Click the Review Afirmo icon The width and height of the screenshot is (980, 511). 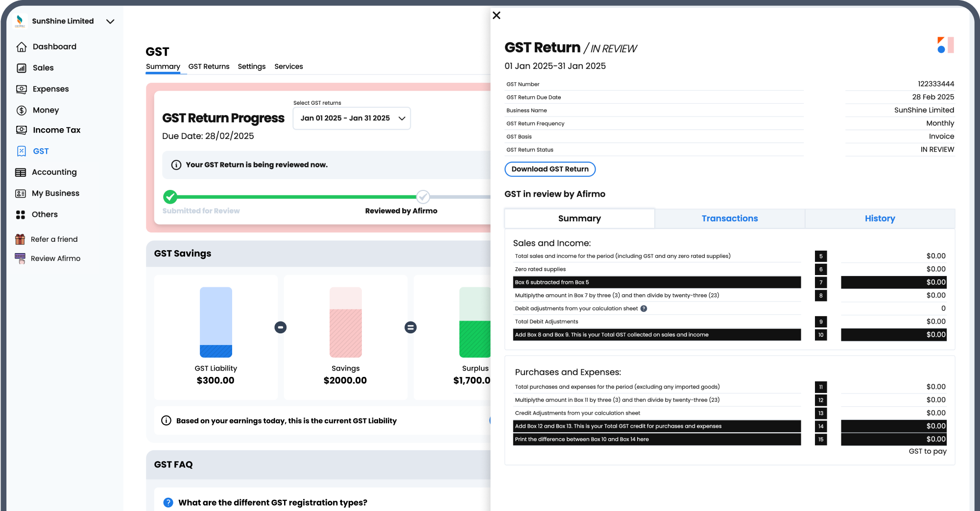pos(20,258)
